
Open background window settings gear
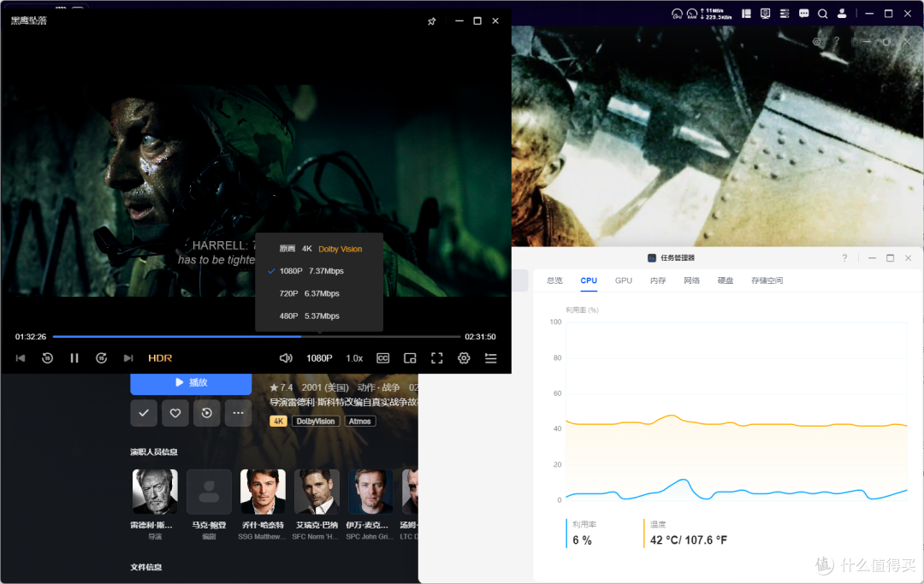816,42
